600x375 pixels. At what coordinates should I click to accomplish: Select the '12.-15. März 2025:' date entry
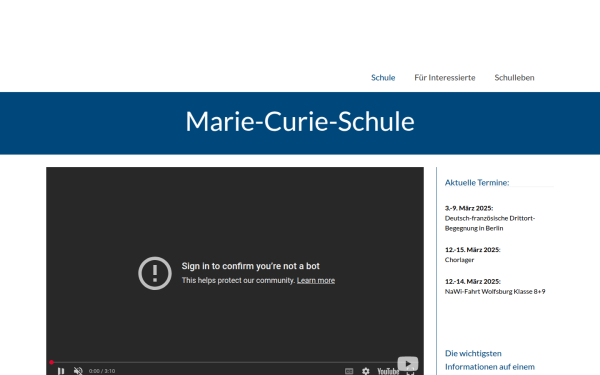[x=473, y=249]
